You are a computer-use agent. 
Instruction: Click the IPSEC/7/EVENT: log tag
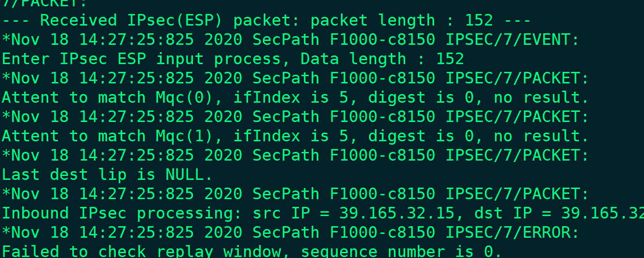point(512,40)
